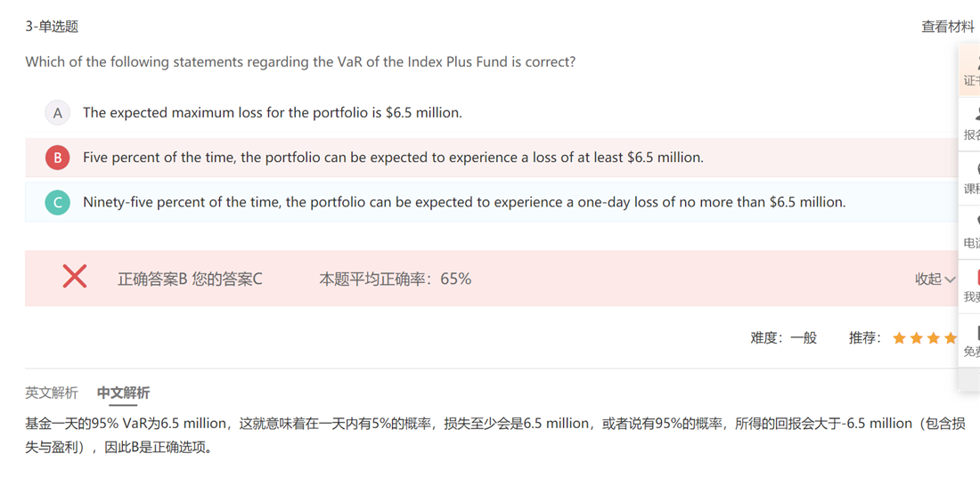Open the 课程 sidebar item

972,178
